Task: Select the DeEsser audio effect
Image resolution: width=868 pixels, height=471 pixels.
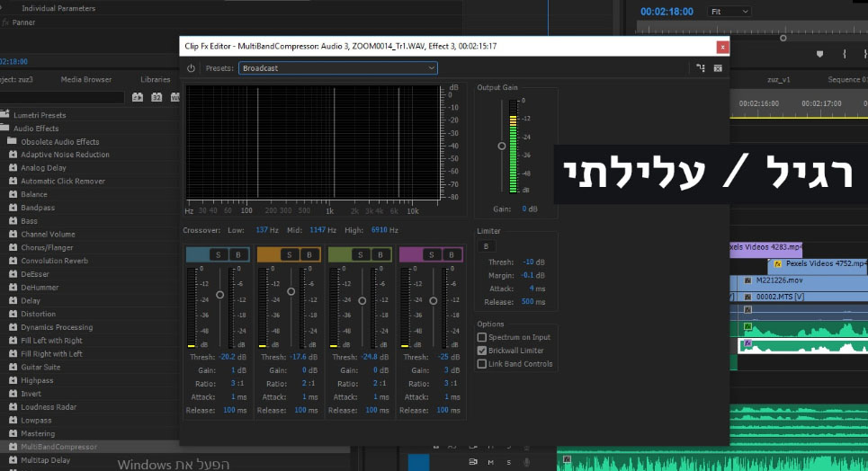Action: coord(36,274)
